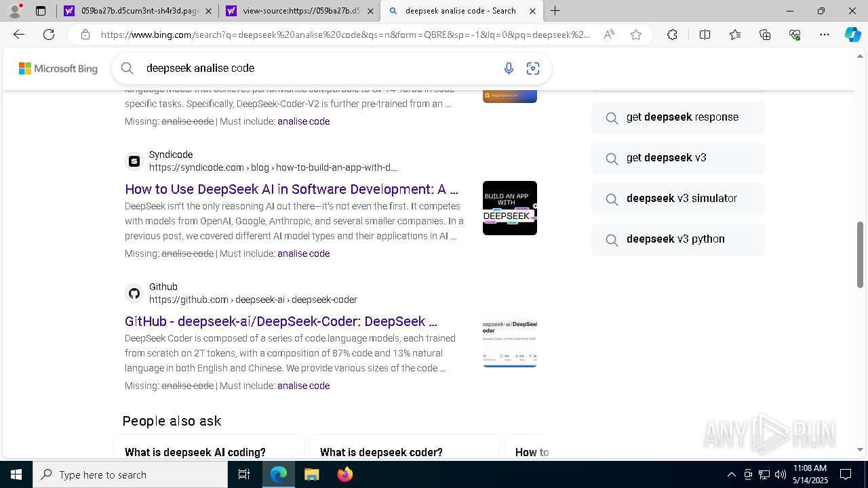
Task: Show hidden system tray icons
Action: pos(731,474)
